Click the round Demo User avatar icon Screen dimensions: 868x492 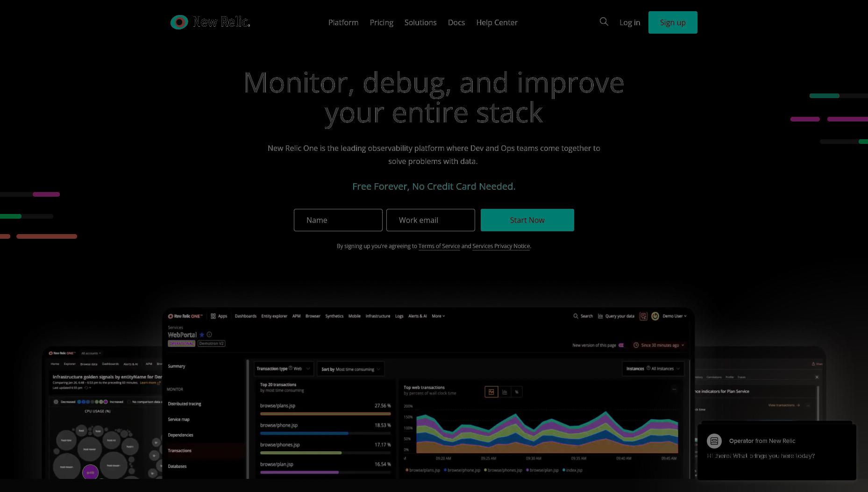(x=655, y=316)
